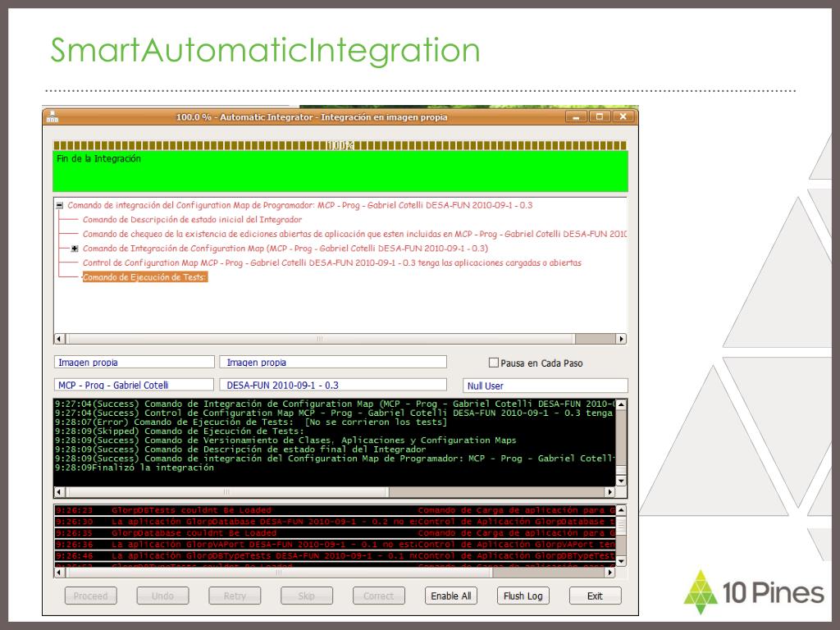The height and width of the screenshot is (630, 840).
Task: Click the Null User field
Action: [x=545, y=386]
